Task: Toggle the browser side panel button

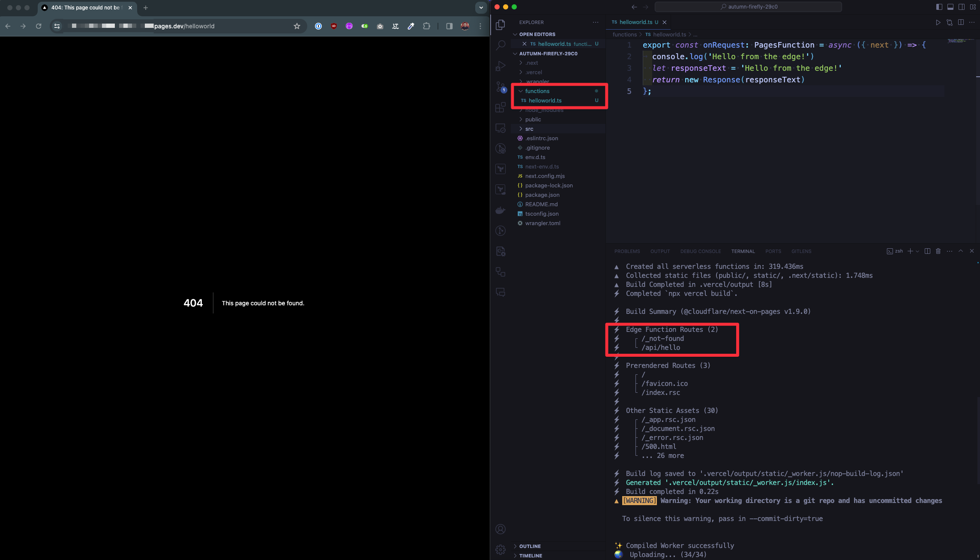Action: (449, 26)
